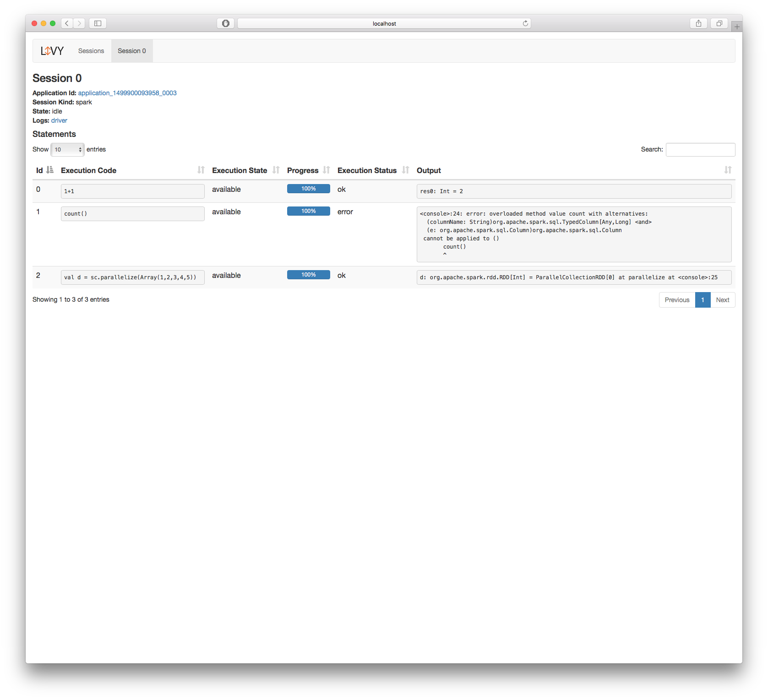Click the Statements section heading
768x700 pixels.
(x=54, y=134)
